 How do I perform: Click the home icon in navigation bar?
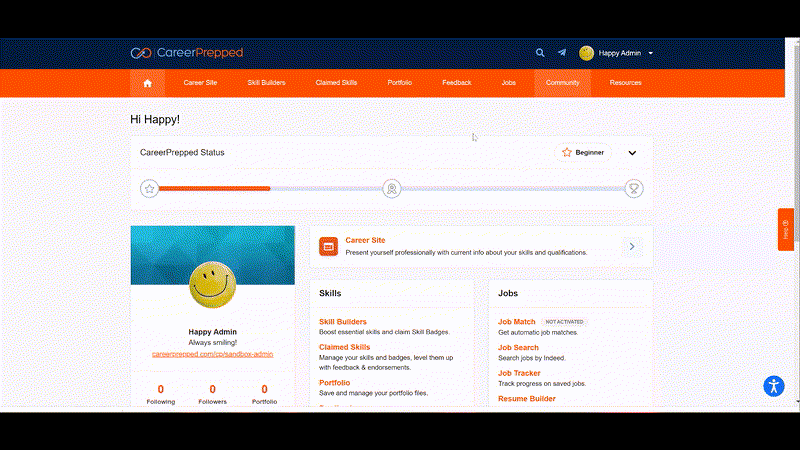point(147,83)
